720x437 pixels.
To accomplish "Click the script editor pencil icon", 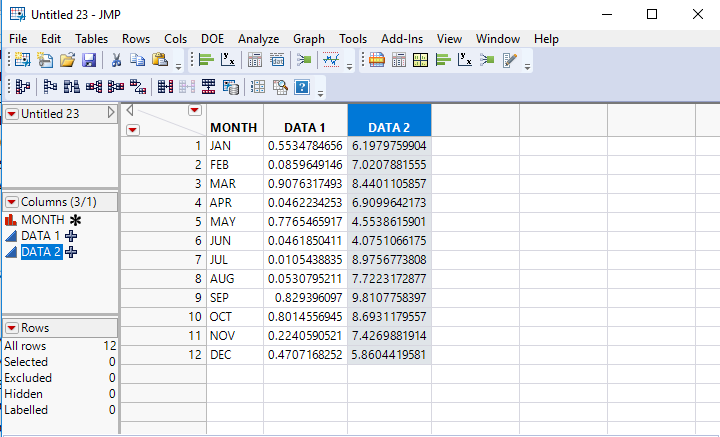I will point(510,60).
